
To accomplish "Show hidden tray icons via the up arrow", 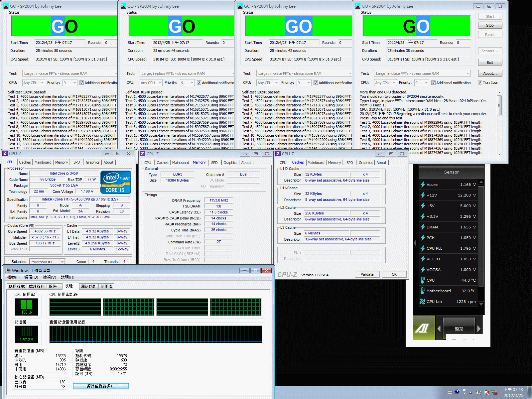I will (470, 393).
